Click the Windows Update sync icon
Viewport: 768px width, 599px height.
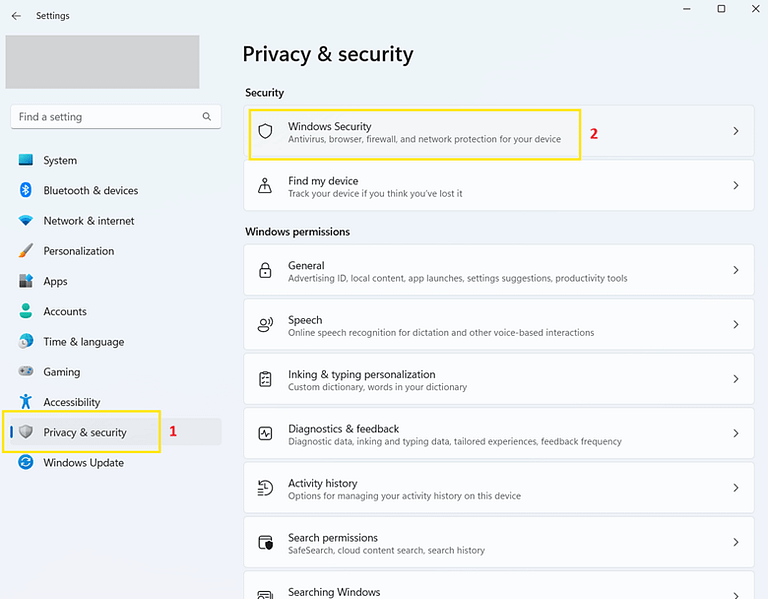26,462
